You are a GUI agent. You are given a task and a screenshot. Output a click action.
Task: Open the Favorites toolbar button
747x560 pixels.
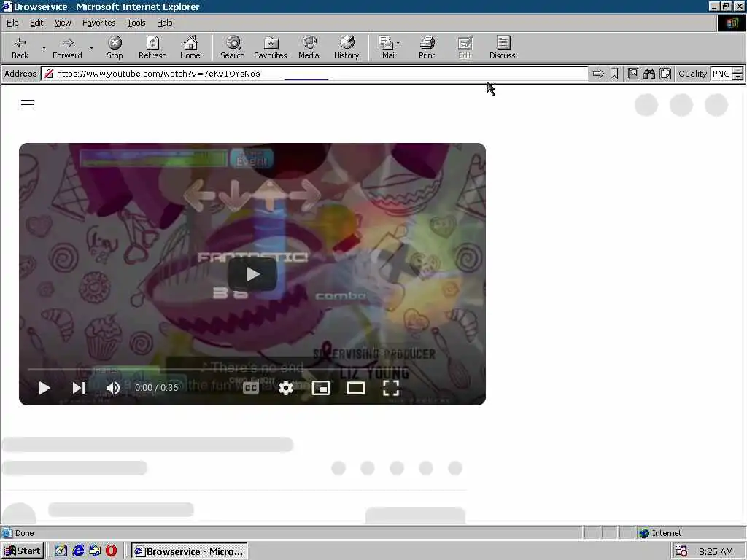271,48
